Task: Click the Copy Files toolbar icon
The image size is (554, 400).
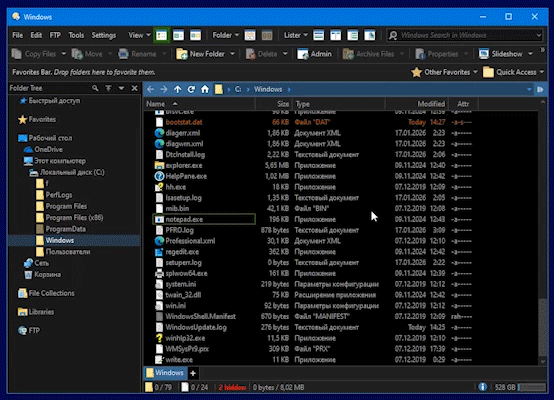Action: [x=17, y=54]
